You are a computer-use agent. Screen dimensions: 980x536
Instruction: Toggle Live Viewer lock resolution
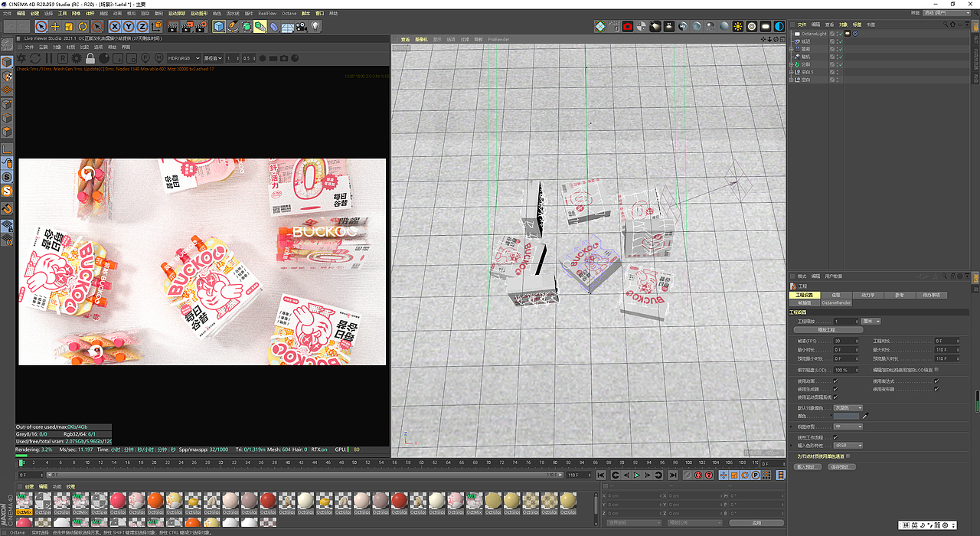pyautogui.click(x=90, y=58)
